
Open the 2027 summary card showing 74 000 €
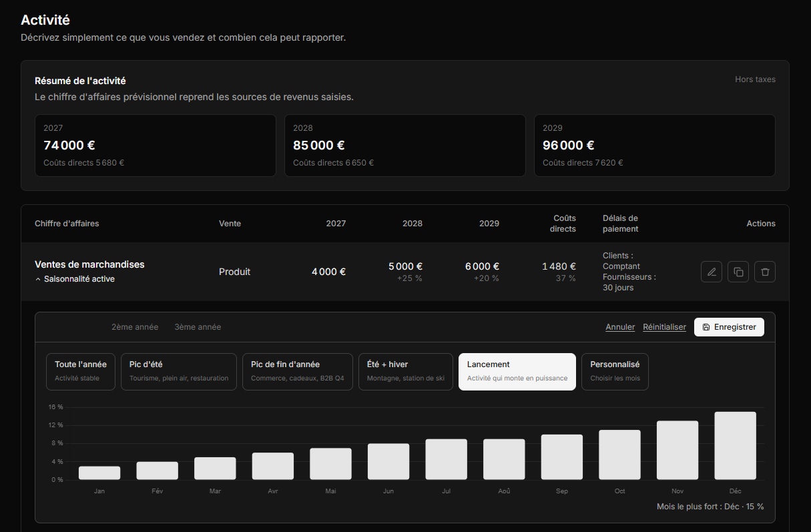point(155,146)
